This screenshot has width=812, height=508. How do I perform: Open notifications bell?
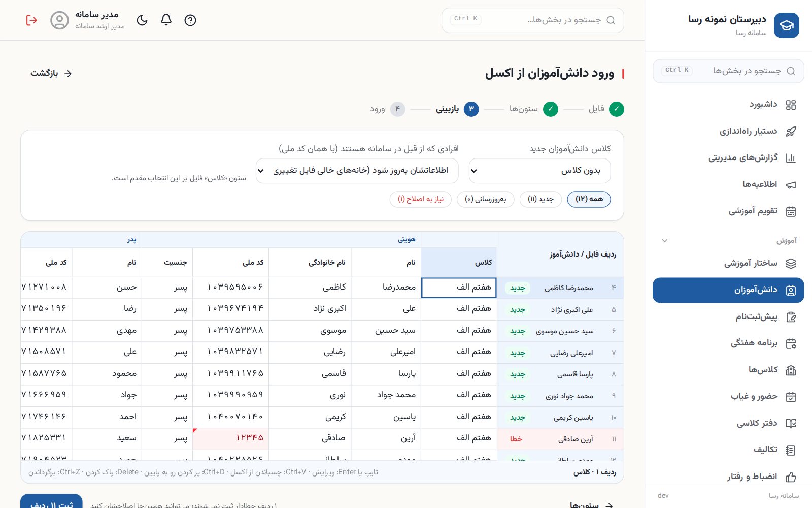coord(166,20)
